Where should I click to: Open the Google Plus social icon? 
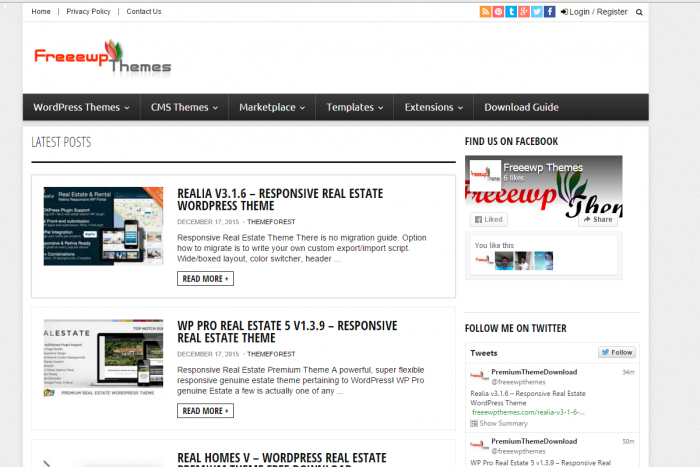[x=524, y=12]
